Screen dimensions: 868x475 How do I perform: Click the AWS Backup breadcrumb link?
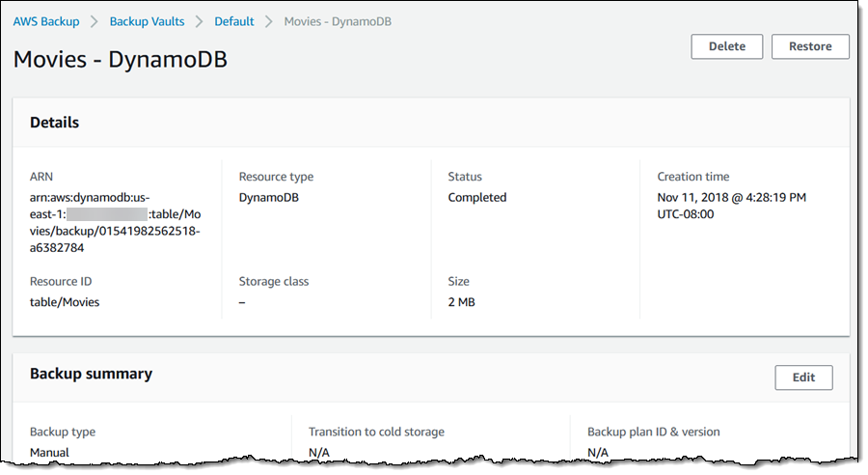[x=46, y=21]
